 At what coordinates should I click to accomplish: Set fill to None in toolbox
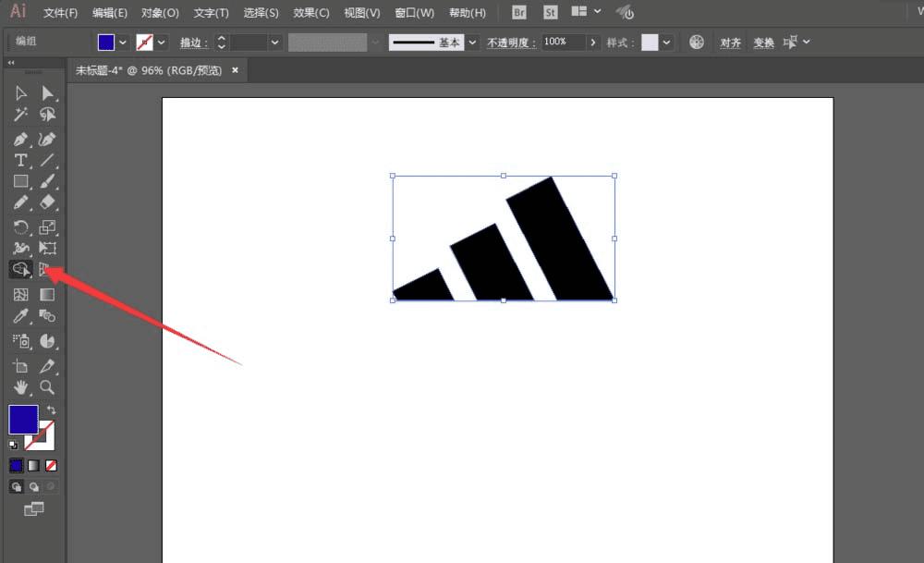52,465
